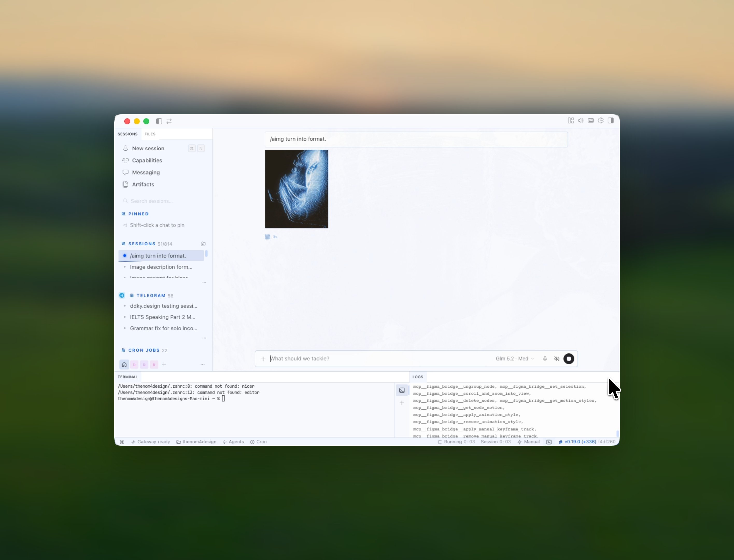Select '/aimg turn into format.' session
This screenshot has width=734, height=560.
pos(161,256)
